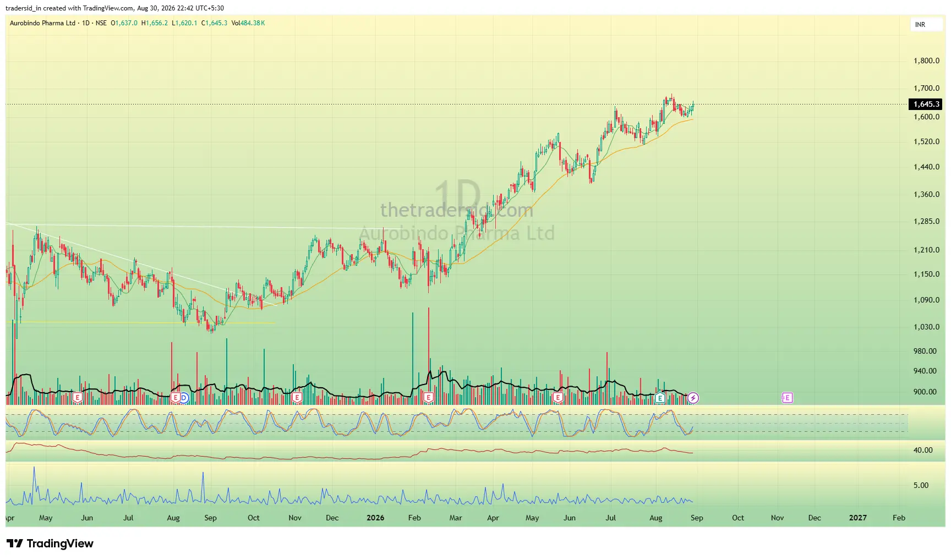Click the Aurobindo Pharma Ltd symbol title
951x560 pixels.
point(42,23)
